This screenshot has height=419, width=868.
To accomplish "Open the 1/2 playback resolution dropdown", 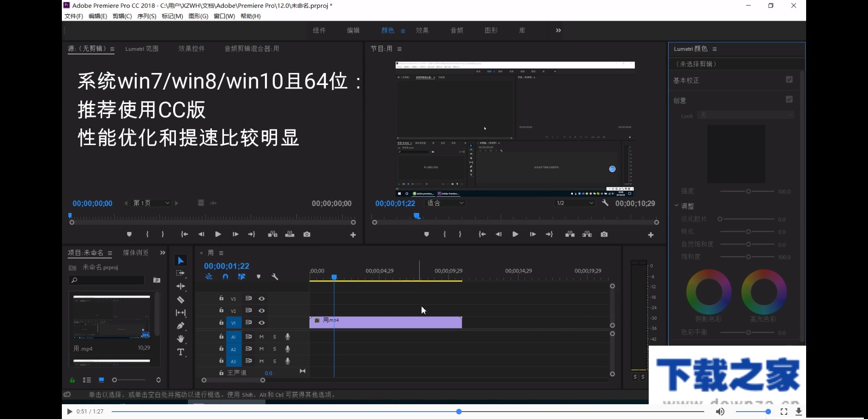I will [x=574, y=203].
